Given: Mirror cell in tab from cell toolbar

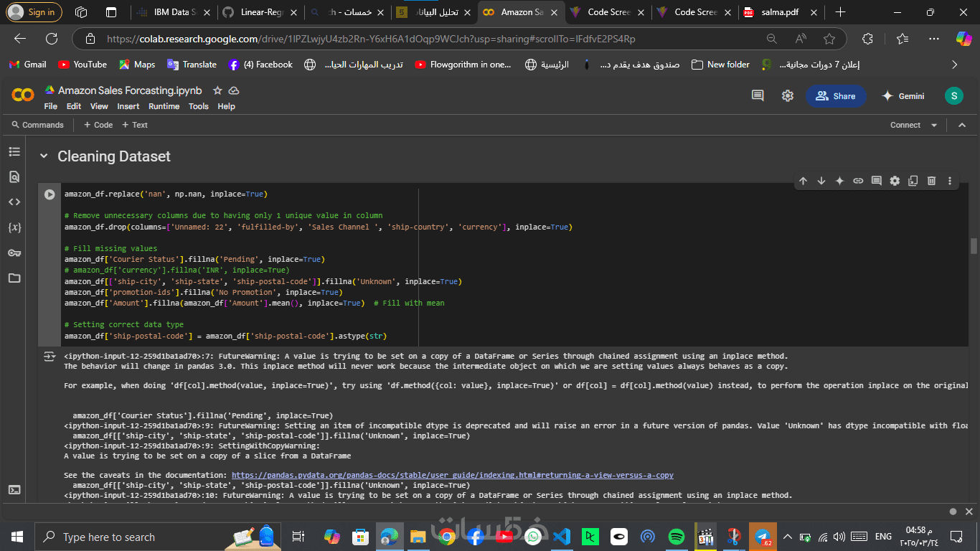Looking at the screenshot, I should point(913,181).
